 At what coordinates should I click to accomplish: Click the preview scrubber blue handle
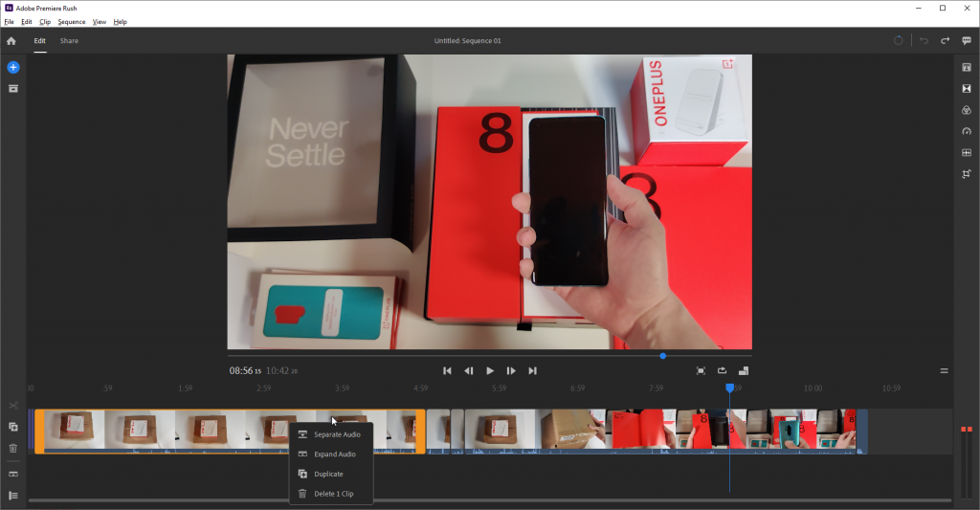click(x=662, y=356)
